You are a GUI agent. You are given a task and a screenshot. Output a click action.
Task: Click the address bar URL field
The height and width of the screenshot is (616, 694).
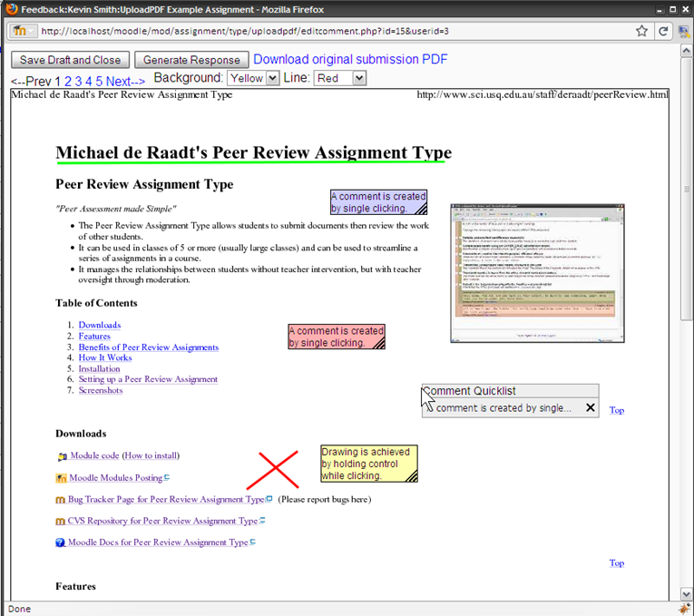point(327,31)
